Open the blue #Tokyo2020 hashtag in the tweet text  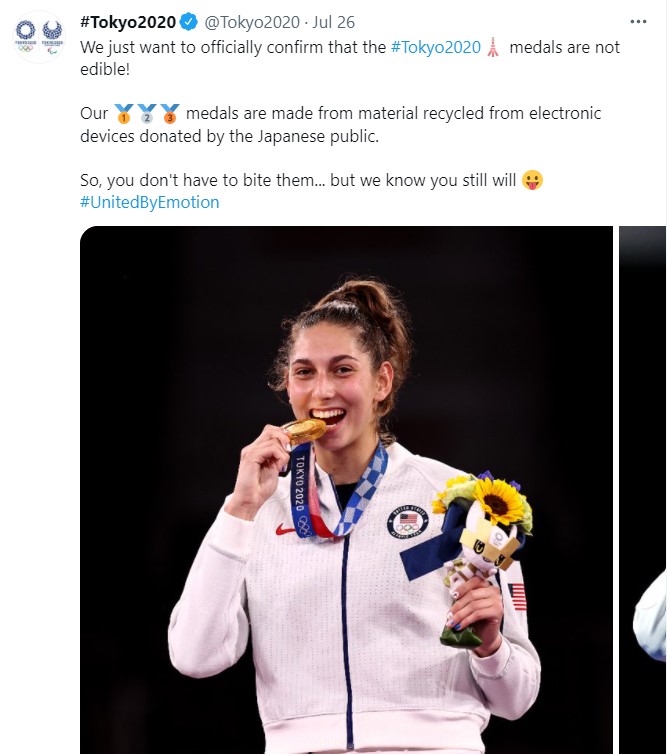434,48
